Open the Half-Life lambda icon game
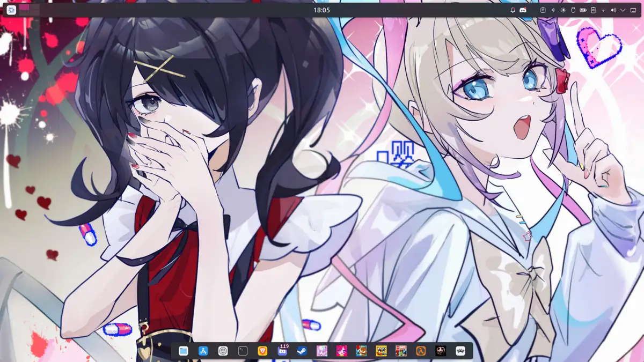The height and width of the screenshot is (362, 644). [x=421, y=351]
